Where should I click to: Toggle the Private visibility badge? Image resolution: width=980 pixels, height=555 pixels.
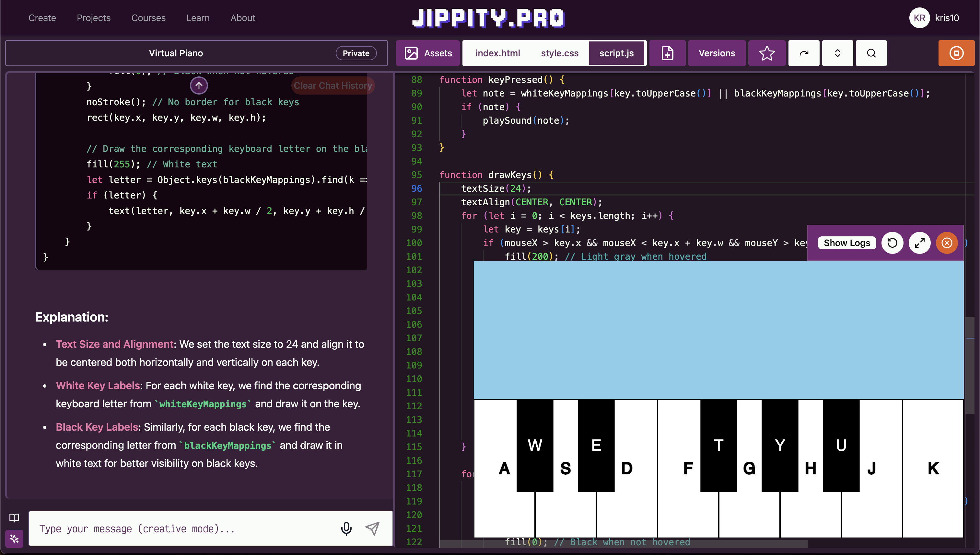pos(356,53)
